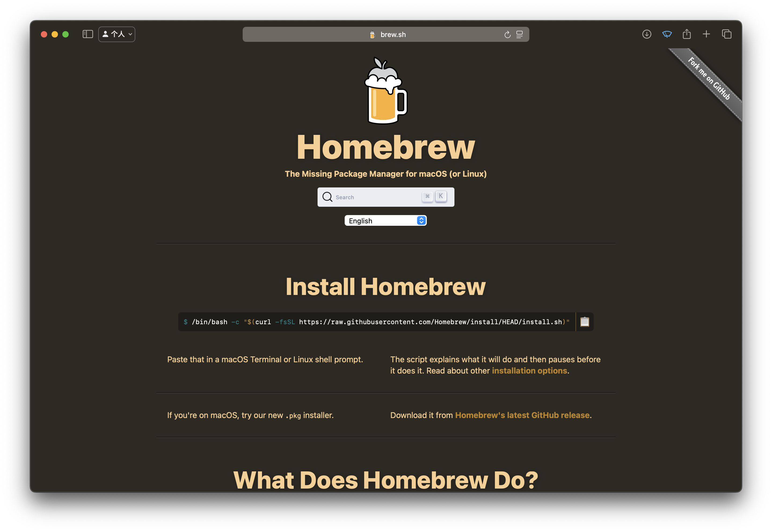
Task: Show the Downloads icon
Action: point(647,34)
